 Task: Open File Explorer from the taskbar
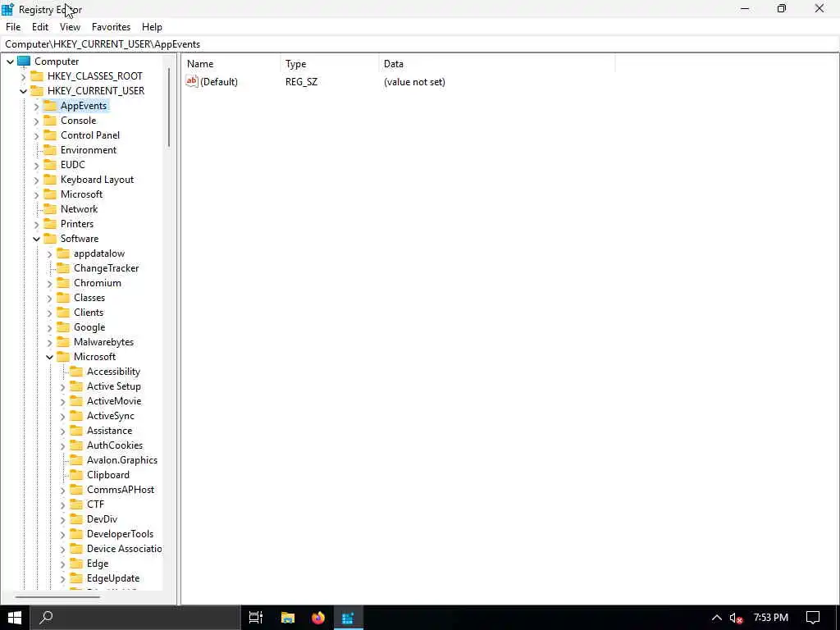pos(288,618)
